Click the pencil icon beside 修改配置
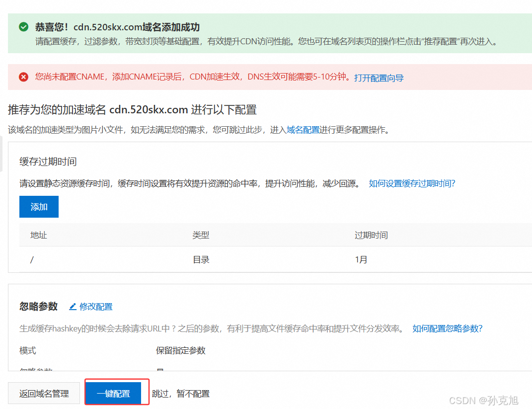The image size is (532, 409). (x=73, y=307)
